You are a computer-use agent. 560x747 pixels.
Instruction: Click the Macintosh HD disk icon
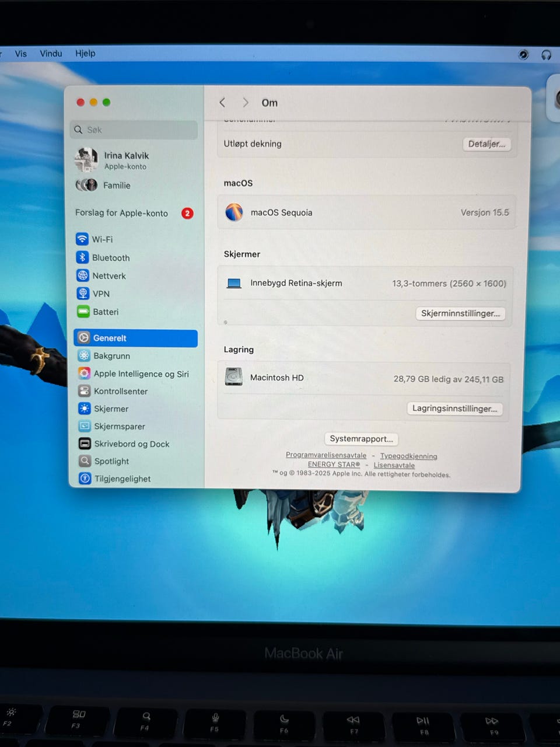pyautogui.click(x=234, y=377)
